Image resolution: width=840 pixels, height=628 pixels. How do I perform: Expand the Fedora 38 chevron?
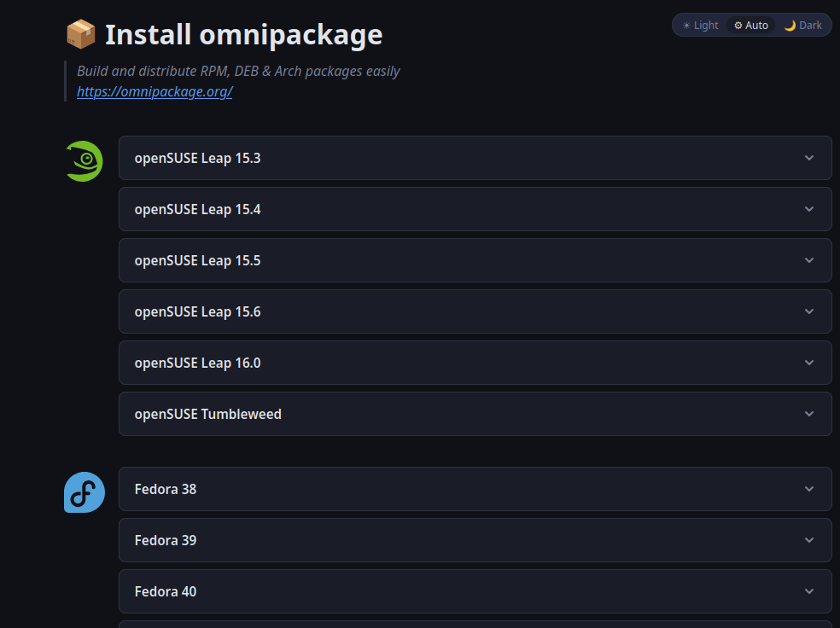(x=809, y=489)
